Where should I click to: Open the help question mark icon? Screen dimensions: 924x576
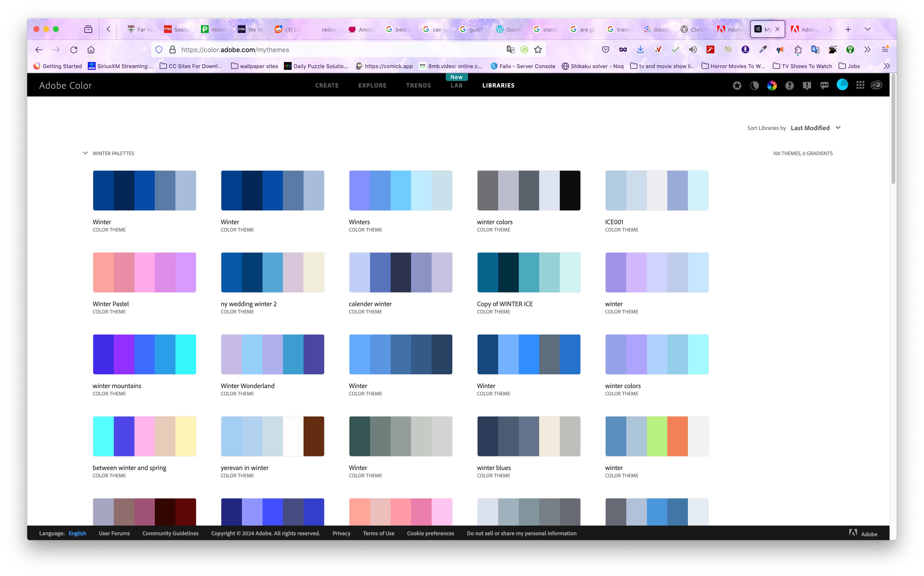point(789,86)
